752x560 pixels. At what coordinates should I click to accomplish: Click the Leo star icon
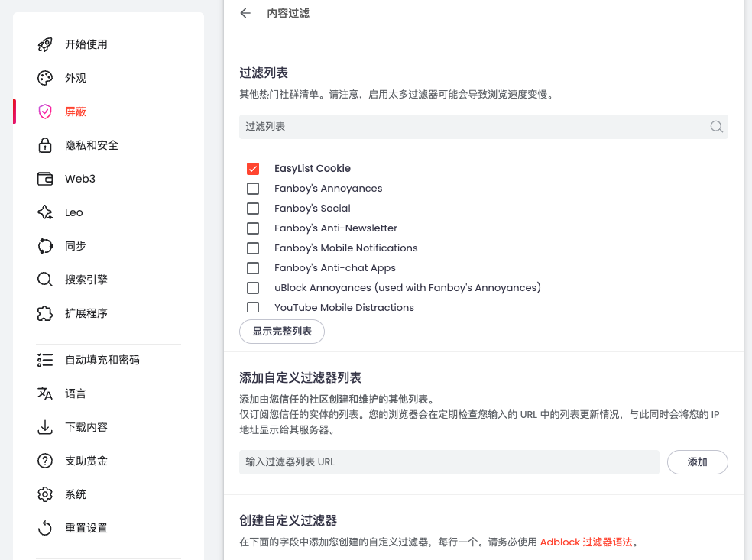point(45,212)
